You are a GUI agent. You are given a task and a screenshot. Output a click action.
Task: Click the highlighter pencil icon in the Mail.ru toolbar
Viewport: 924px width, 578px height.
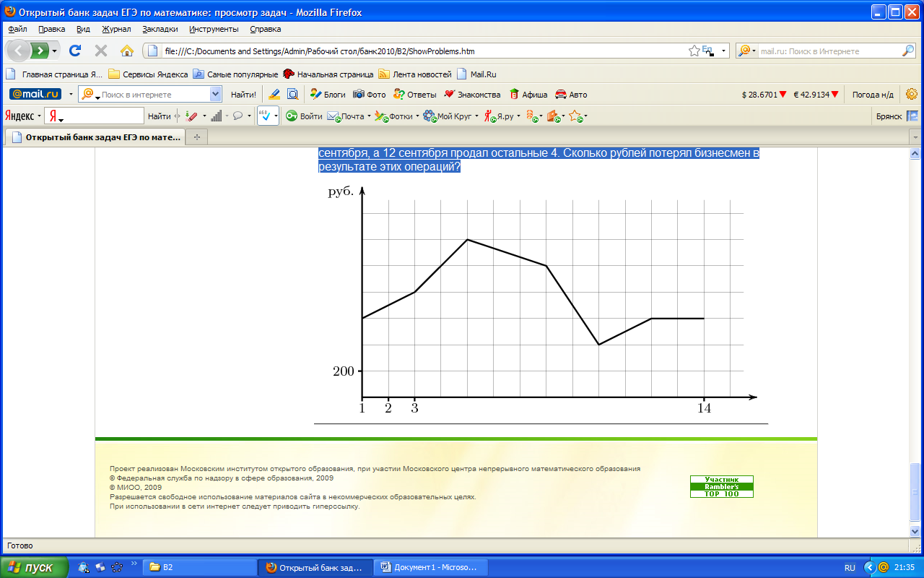point(274,94)
